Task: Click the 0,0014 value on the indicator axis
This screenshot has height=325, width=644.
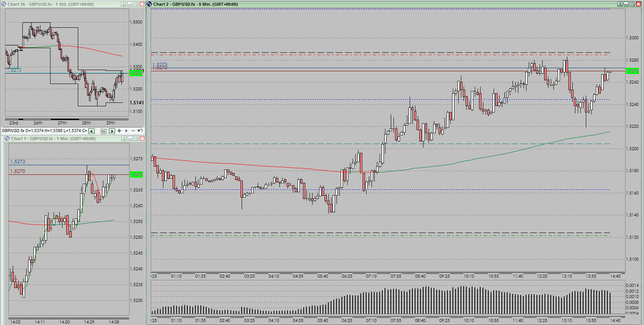Action: pos(632,285)
